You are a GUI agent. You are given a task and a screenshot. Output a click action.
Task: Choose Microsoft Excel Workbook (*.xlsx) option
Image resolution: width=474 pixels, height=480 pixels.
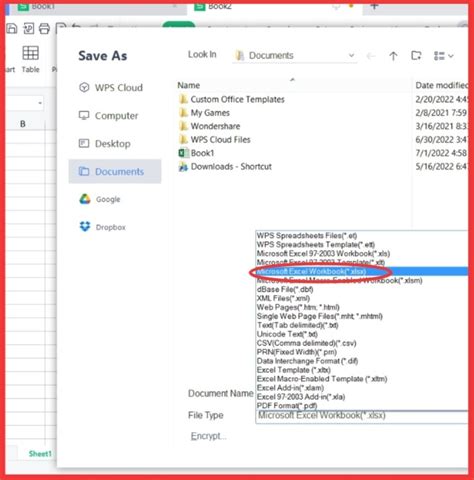click(362, 271)
